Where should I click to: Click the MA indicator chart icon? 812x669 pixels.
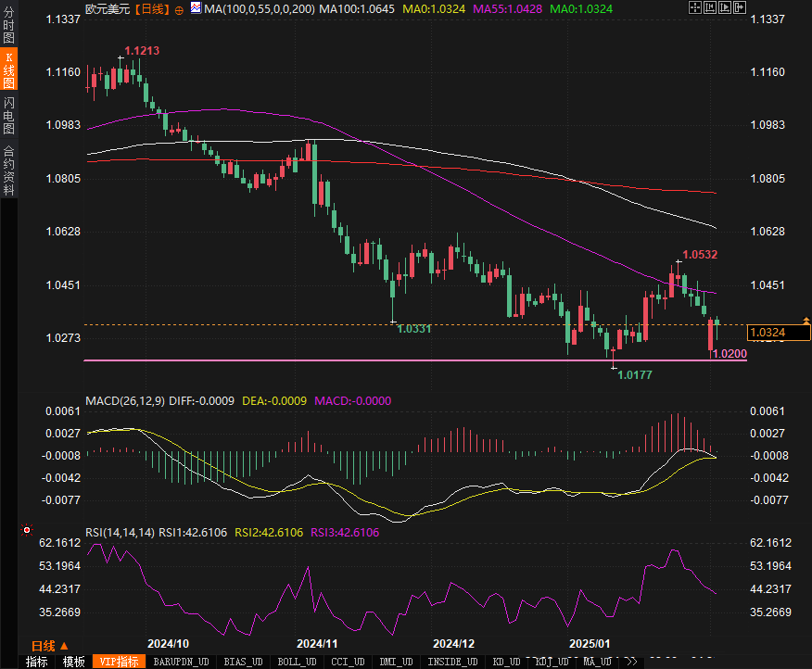(195, 8)
